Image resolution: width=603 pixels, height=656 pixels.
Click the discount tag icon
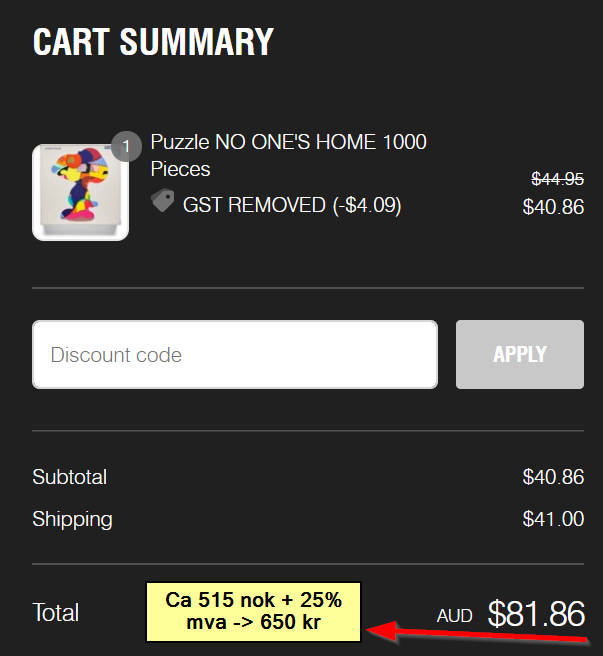pyautogui.click(x=162, y=201)
